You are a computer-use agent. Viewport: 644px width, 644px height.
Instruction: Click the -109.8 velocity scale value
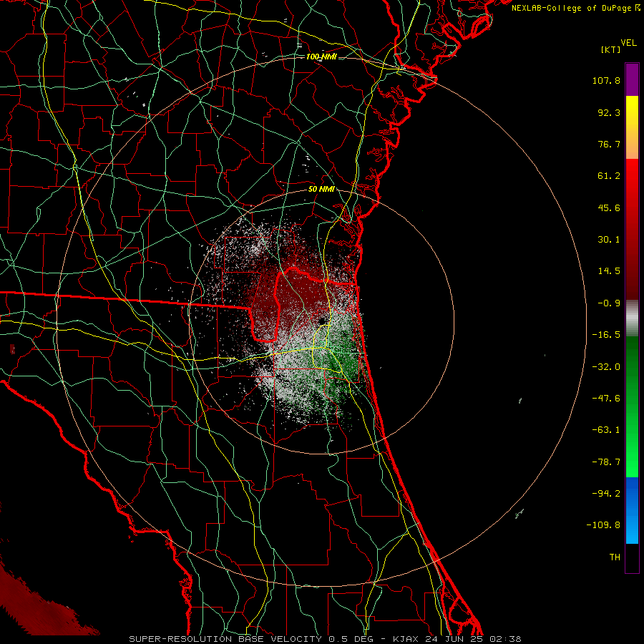pos(603,525)
